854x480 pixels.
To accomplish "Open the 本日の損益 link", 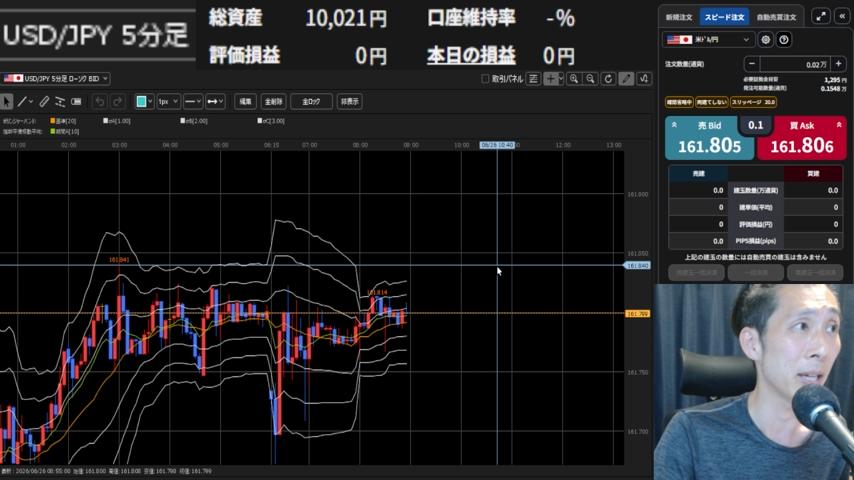I will click(471, 55).
